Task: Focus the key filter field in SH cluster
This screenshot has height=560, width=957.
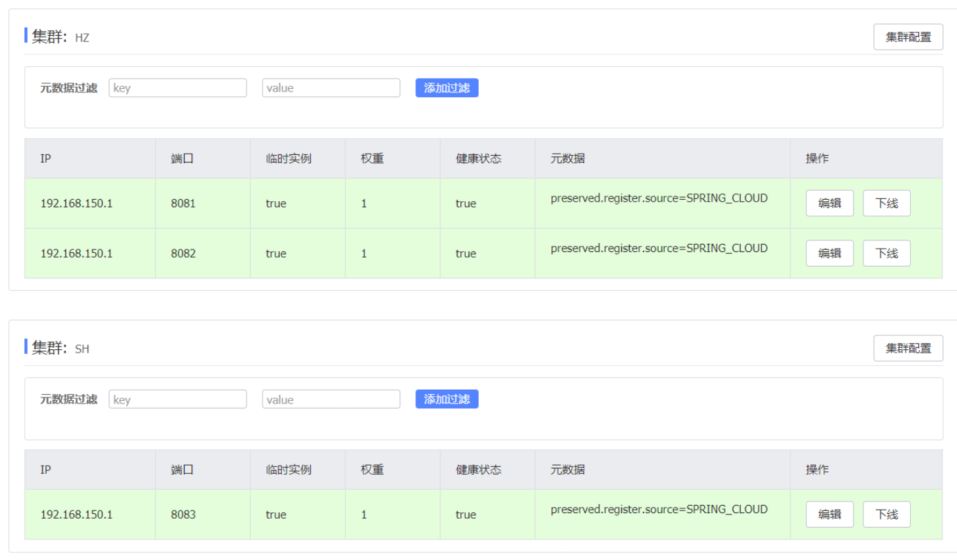Action: pos(178,400)
